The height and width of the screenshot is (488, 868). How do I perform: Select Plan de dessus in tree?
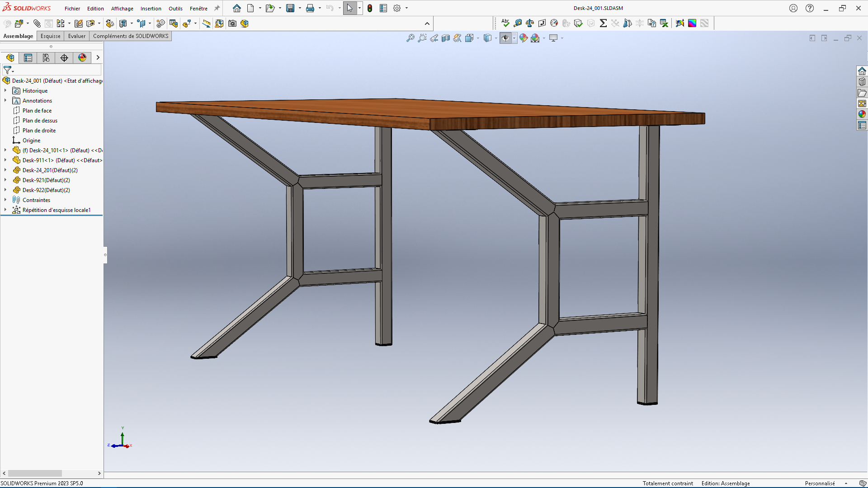40,121
